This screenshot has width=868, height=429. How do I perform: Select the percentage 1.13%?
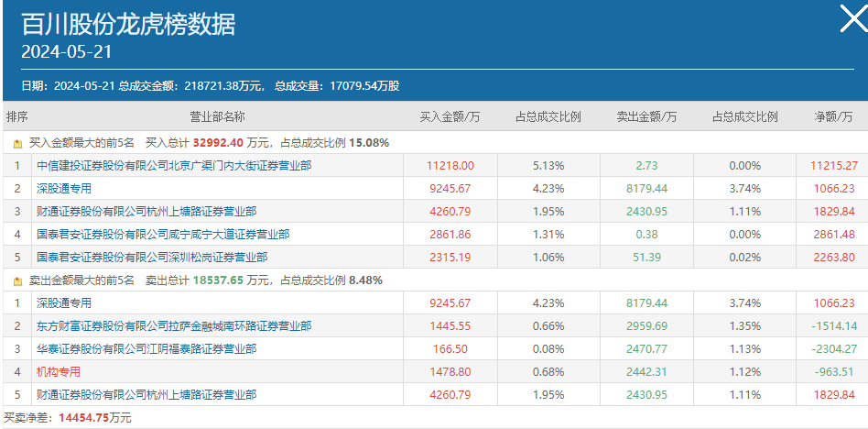coord(745,348)
